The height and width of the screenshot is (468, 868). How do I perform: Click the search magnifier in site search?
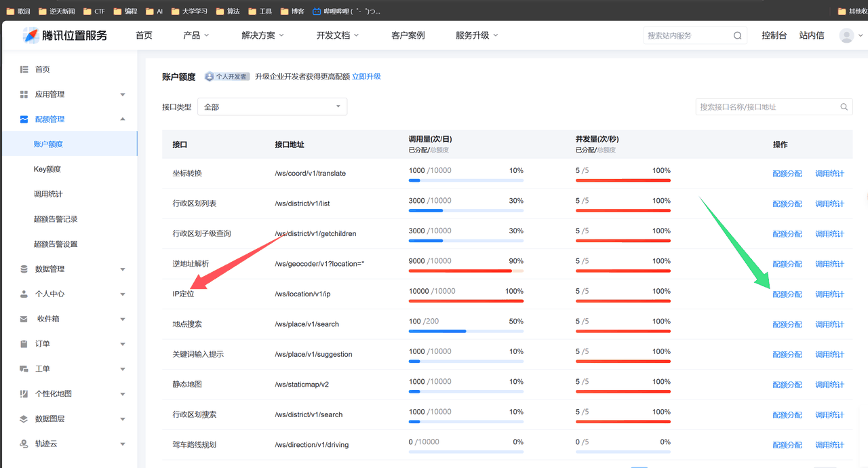[738, 36]
